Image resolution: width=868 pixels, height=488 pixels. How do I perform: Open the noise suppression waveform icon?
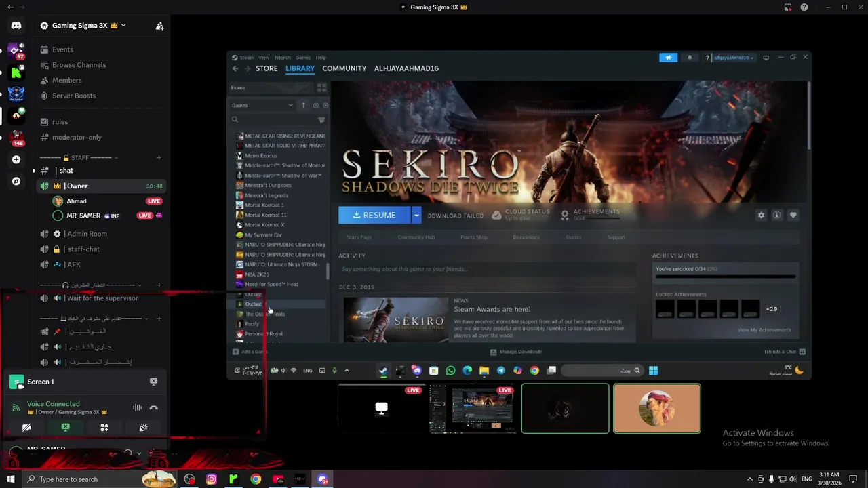[x=137, y=408]
